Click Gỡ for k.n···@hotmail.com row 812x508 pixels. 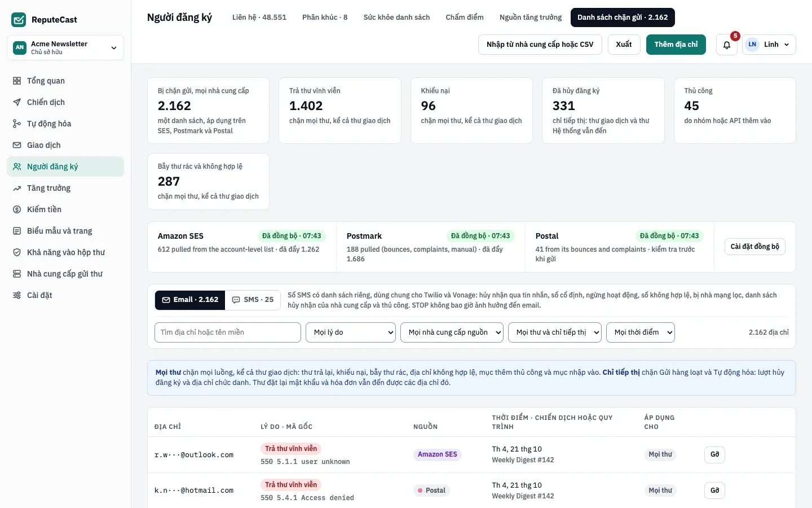714,491
